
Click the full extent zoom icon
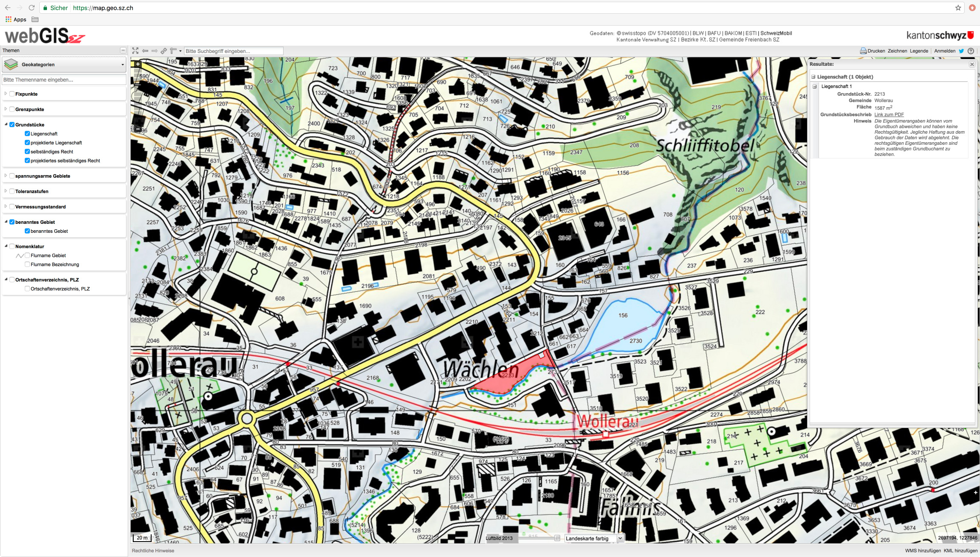click(135, 51)
